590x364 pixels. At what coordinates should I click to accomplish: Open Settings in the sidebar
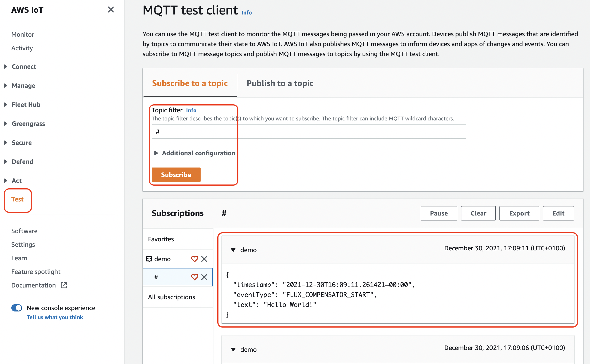(23, 245)
